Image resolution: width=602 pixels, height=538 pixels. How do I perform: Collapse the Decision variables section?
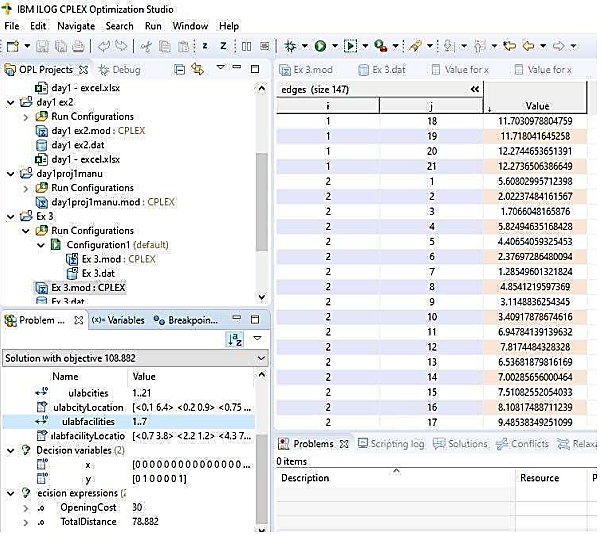11,450
